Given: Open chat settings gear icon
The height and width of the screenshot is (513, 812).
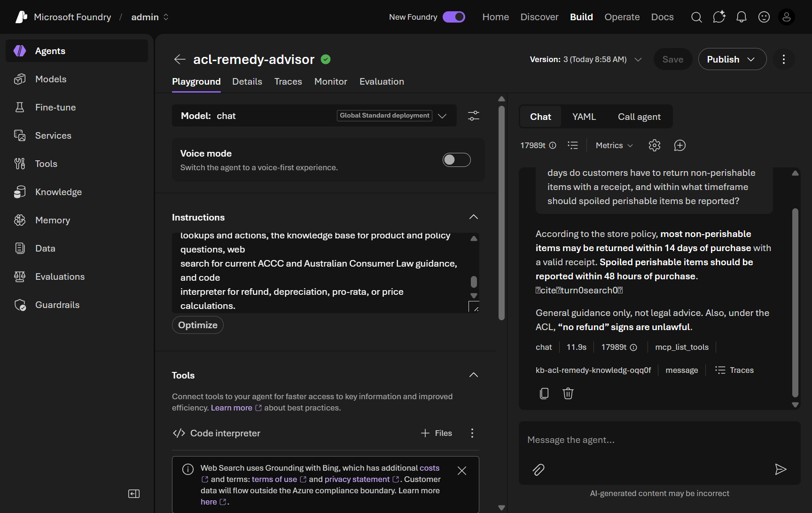Looking at the screenshot, I should coord(655,145).
